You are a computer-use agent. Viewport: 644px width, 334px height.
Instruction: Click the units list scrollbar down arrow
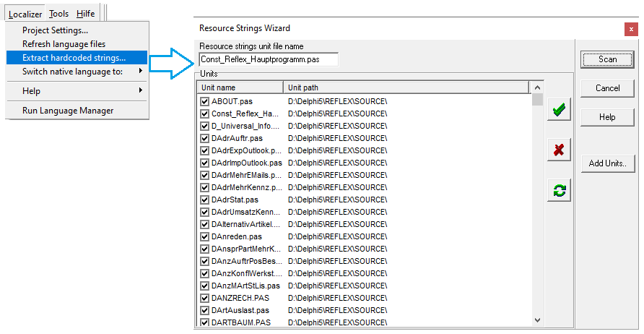pos(537,320)
